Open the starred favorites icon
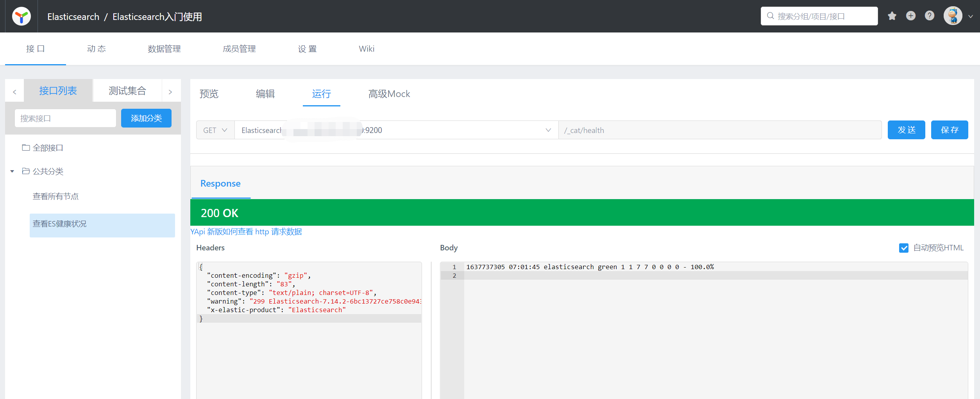Image resolution: width=980 pixels, height=399 pixels. pos(892,16)
